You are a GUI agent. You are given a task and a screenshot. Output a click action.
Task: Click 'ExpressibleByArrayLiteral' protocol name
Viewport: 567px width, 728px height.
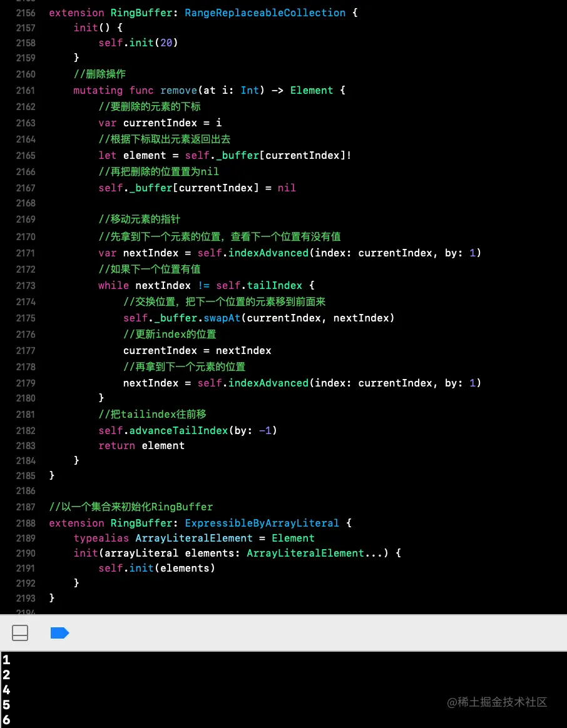[262, 523]
